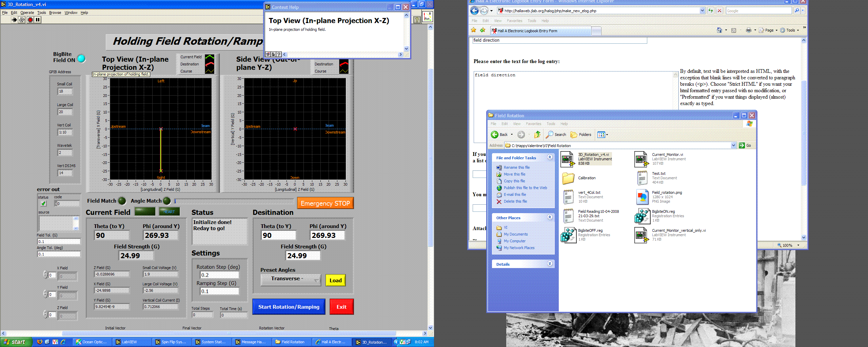The height and width of the screenshot is (347, 868).
Task: Click the lock icon in Context Help window
Action: coord(273,54)
